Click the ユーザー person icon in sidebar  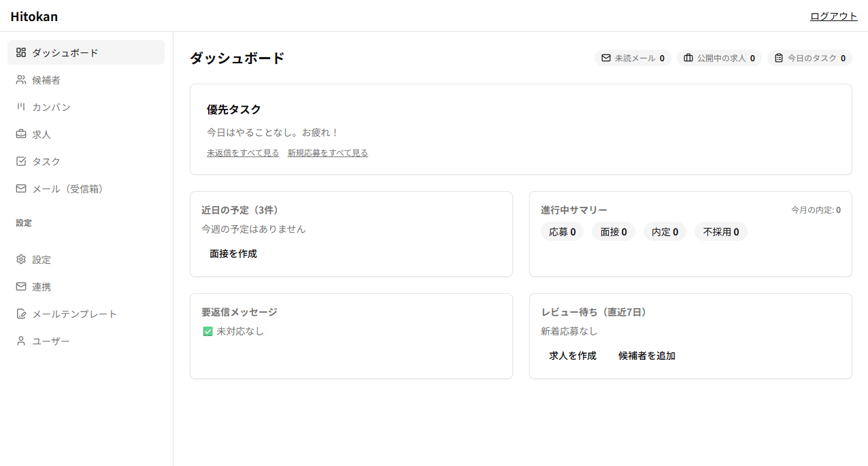(x=22, y=341)
